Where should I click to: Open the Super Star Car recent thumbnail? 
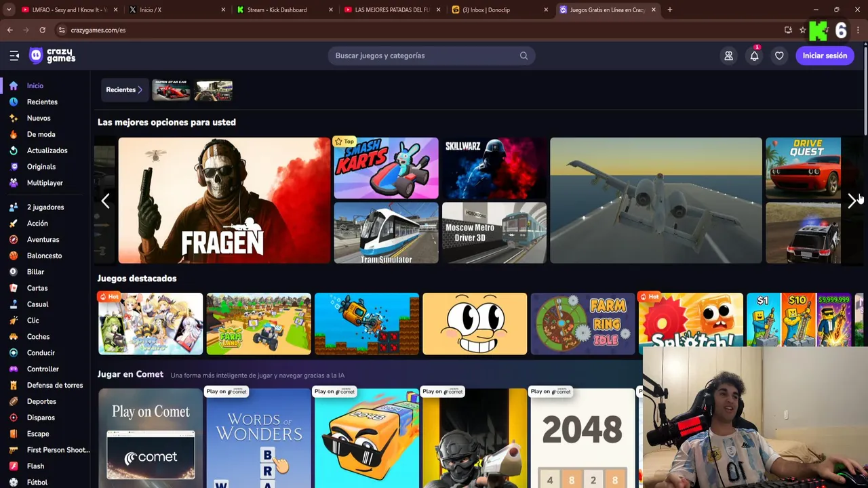coord(171,90)
